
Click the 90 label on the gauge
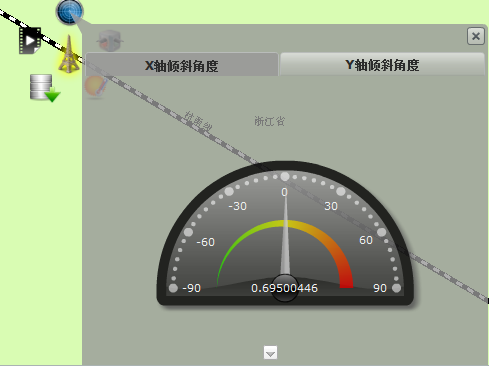tap(380, 288)
